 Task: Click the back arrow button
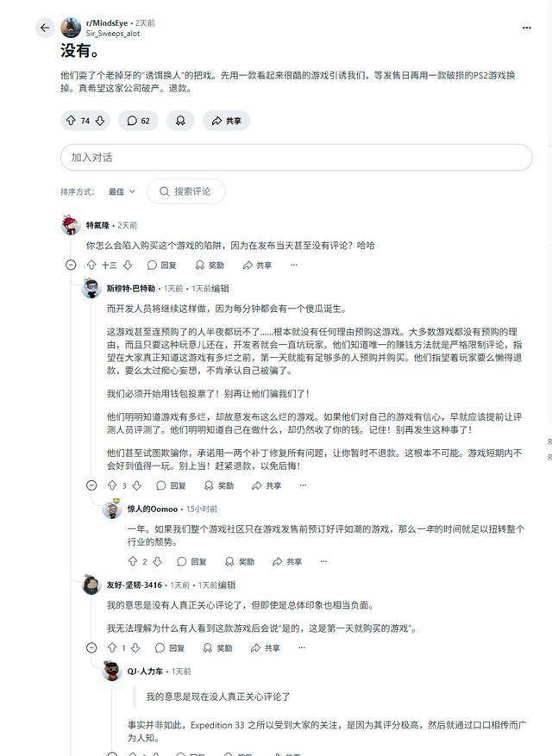point(45,28)
